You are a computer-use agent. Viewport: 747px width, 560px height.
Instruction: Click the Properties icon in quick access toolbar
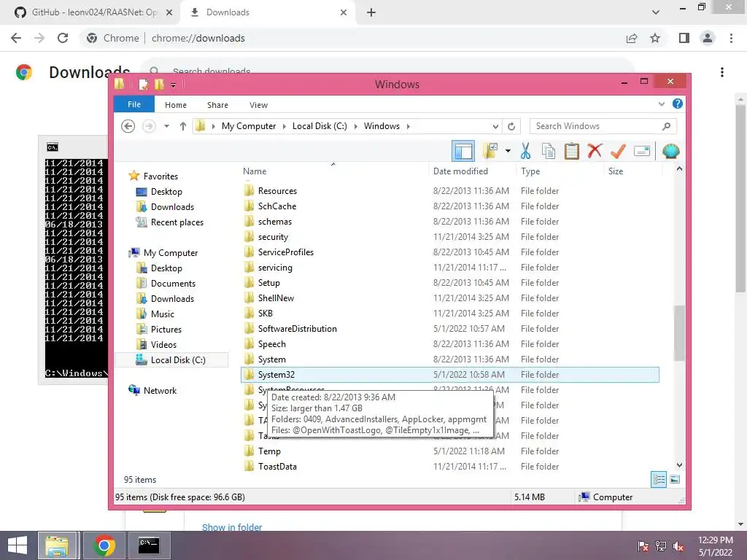point(143,85)
